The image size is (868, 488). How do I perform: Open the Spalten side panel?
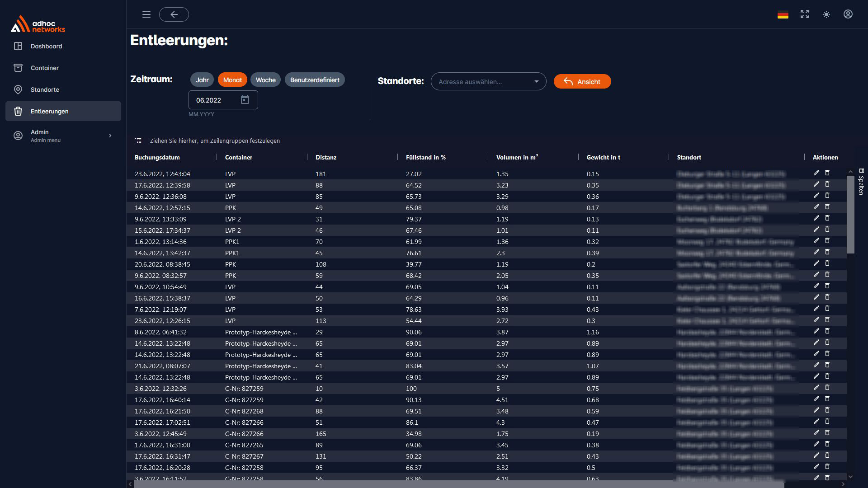(861, 182)
